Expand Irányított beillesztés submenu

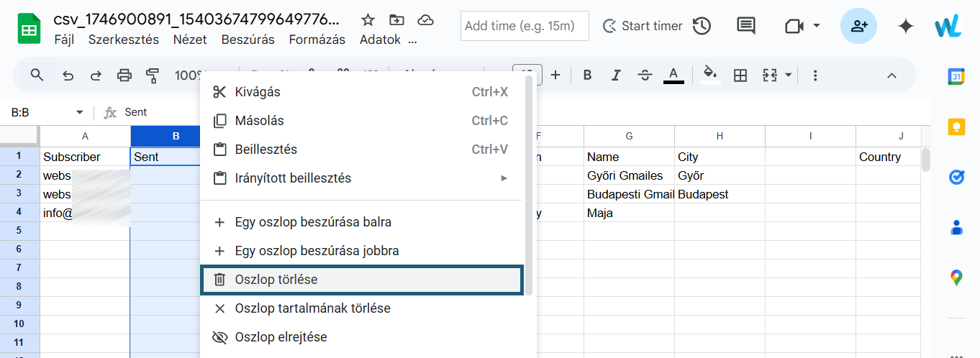(x=361, y=178)
